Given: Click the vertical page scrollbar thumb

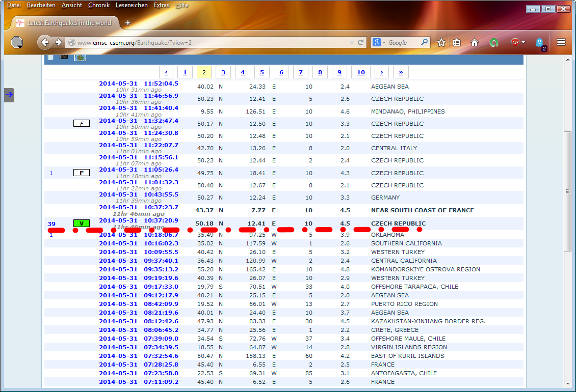Looking at the screenshot, I should click(568, 191).
